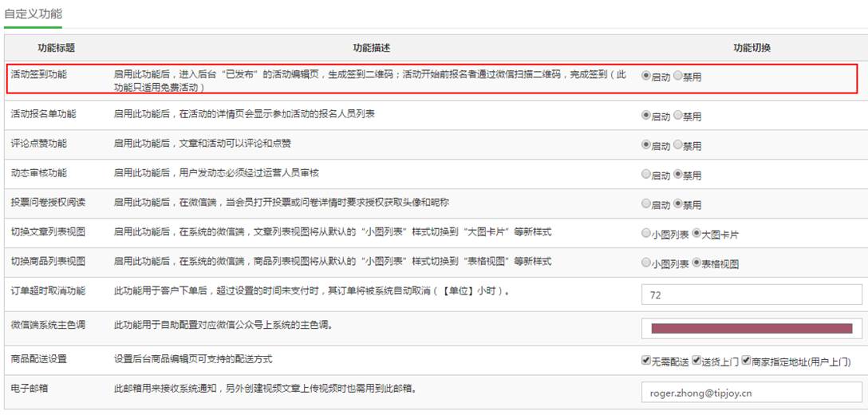Choose 大图卡片 for article list view
The height and width of the screenshot is (415, 868).
pyautogui.click(x=696, y=233)
